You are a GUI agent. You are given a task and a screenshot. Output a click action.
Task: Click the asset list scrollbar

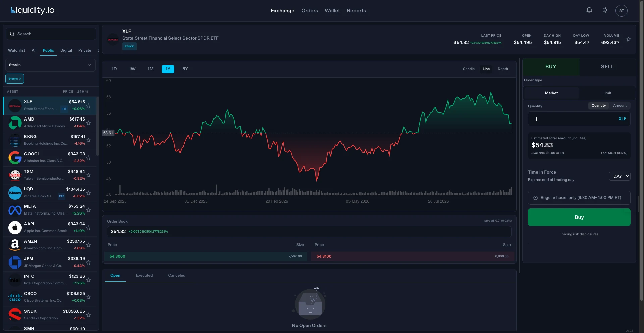tap(98, 126)
